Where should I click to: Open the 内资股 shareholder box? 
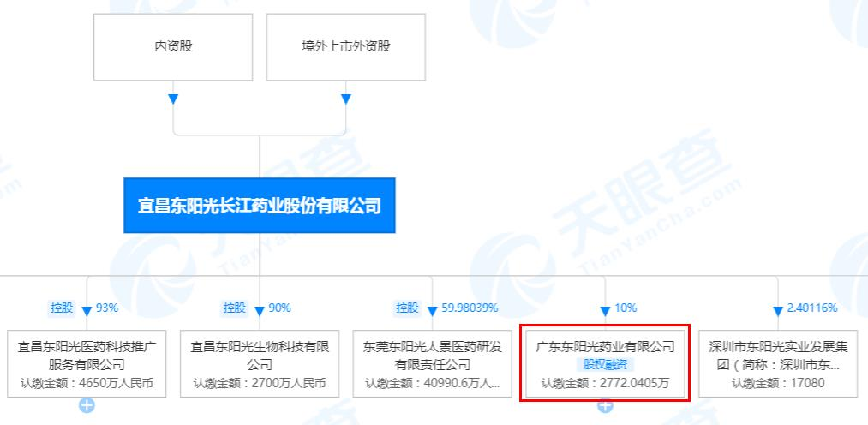pyautogui.click(x=173, y=47)
